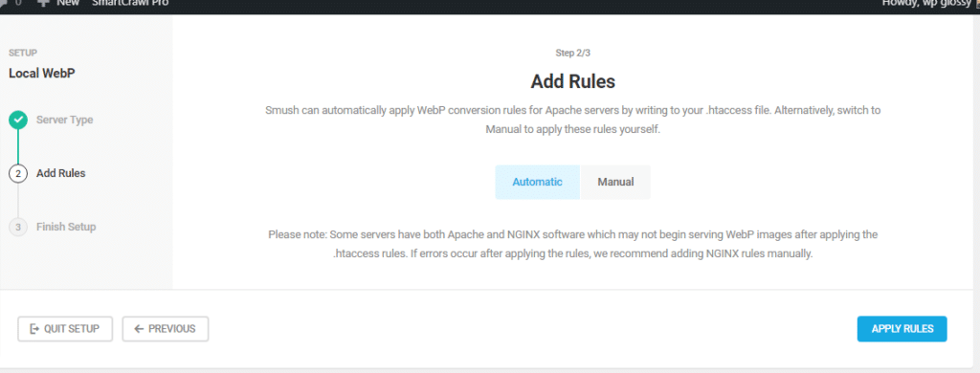The image size is (980, 373).
Task: Click the SETUP label in sidebar
Action: click(x=23, y=54)
